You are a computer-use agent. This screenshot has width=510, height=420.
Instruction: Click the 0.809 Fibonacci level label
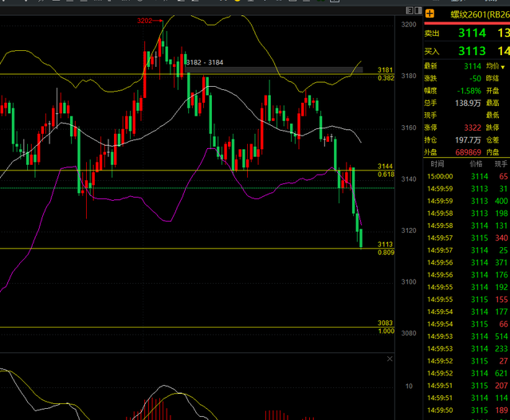click(x=386, y=253)
